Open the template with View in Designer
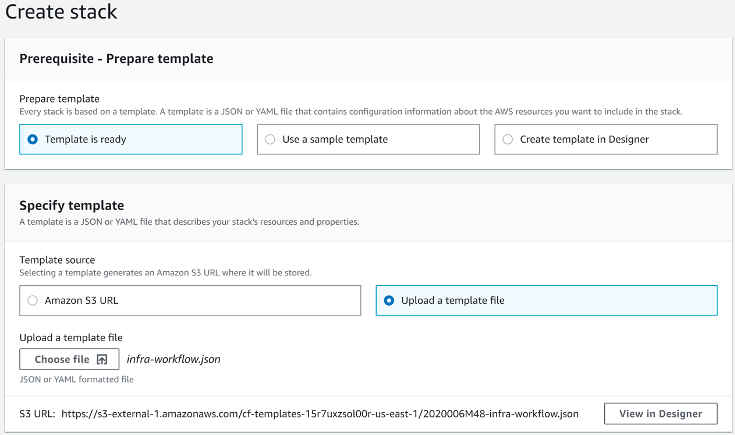 (x=660, y=414)
